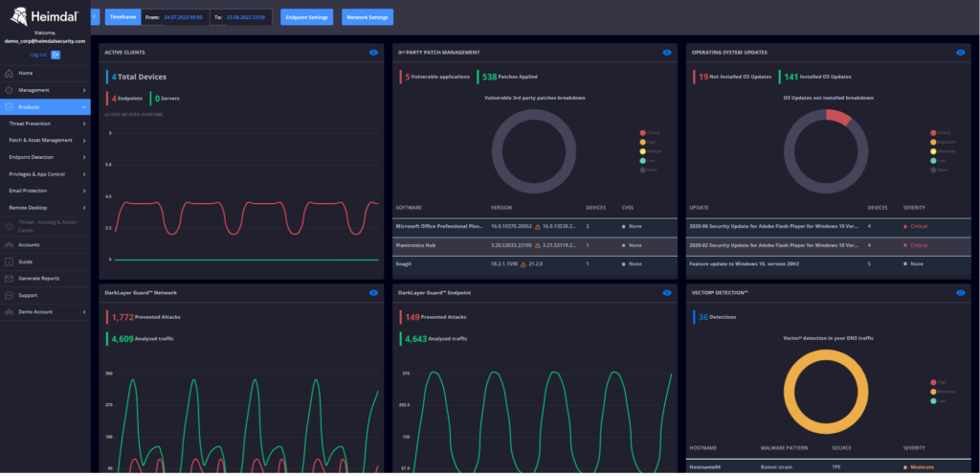Screen dimensions: 980x476
Task: Click the MALWARE PATTERN column header
Action: pos(784,448)
